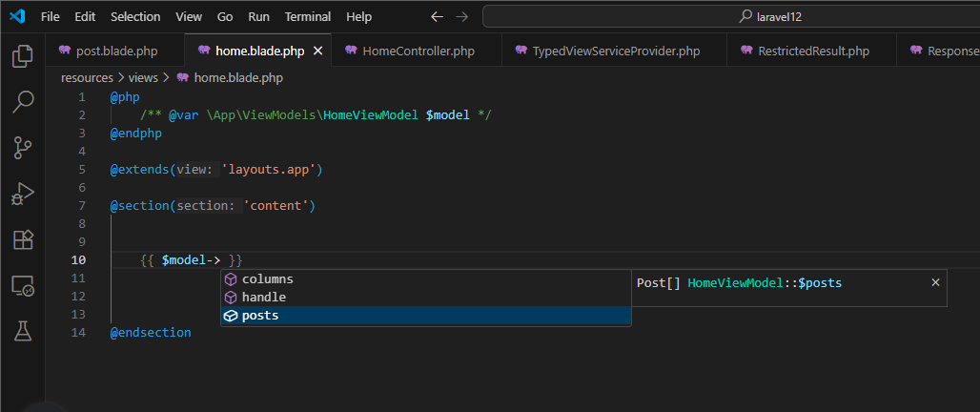The width and height of the screenshot is (980, 412).
Task: Open the Run and Debug view
Action: click(x=23, y=194)
